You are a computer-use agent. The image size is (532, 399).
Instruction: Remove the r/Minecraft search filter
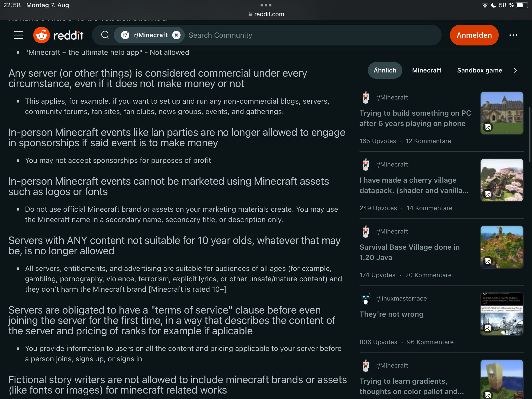pyautogui.click(x=176, y=35)
